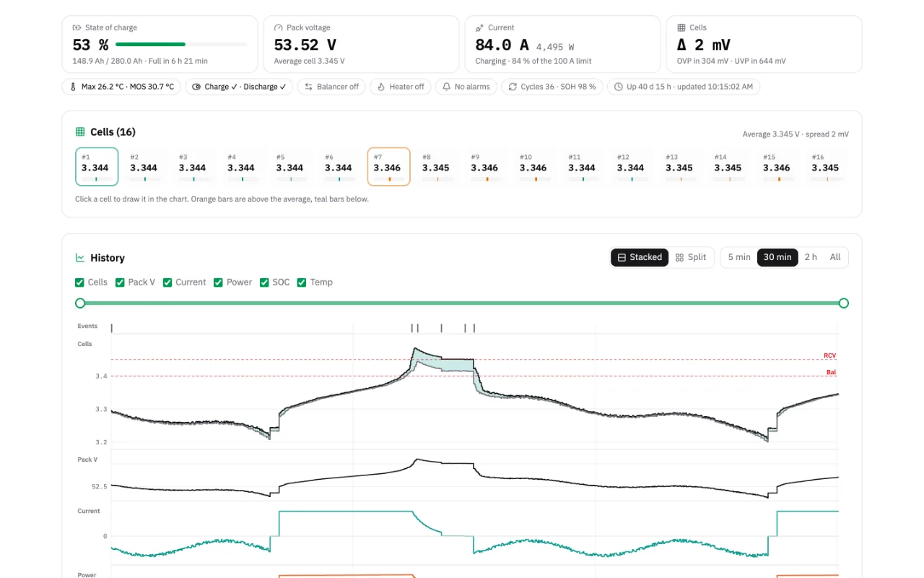
Task: Toggle the Power series checkbox
Action: (218, 282)
